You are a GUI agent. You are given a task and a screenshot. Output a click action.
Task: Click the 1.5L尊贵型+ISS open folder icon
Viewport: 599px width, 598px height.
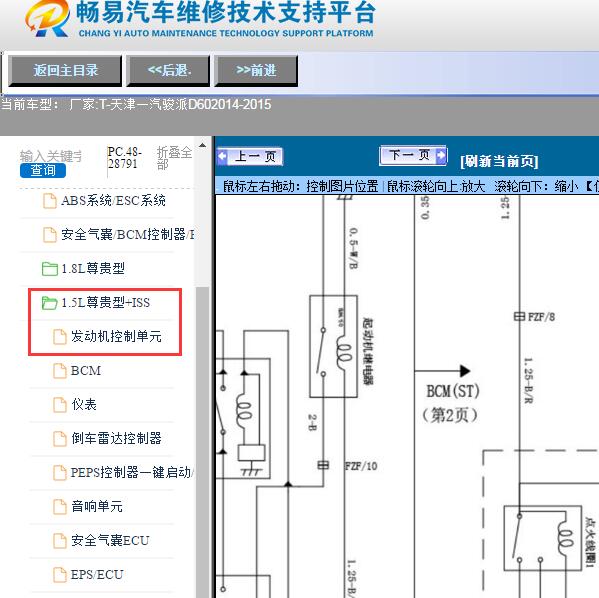pos(50,303)
